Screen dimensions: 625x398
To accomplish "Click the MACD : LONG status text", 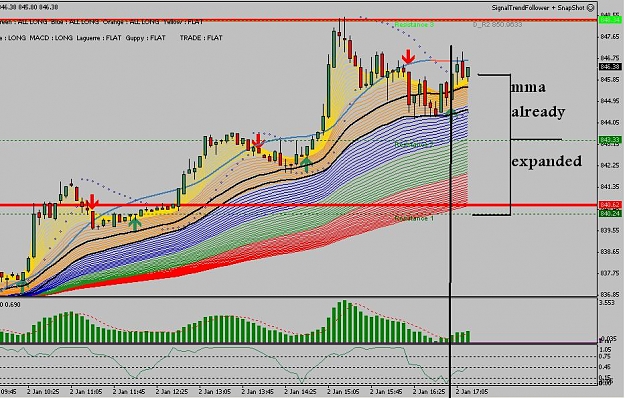I will 51,38.
